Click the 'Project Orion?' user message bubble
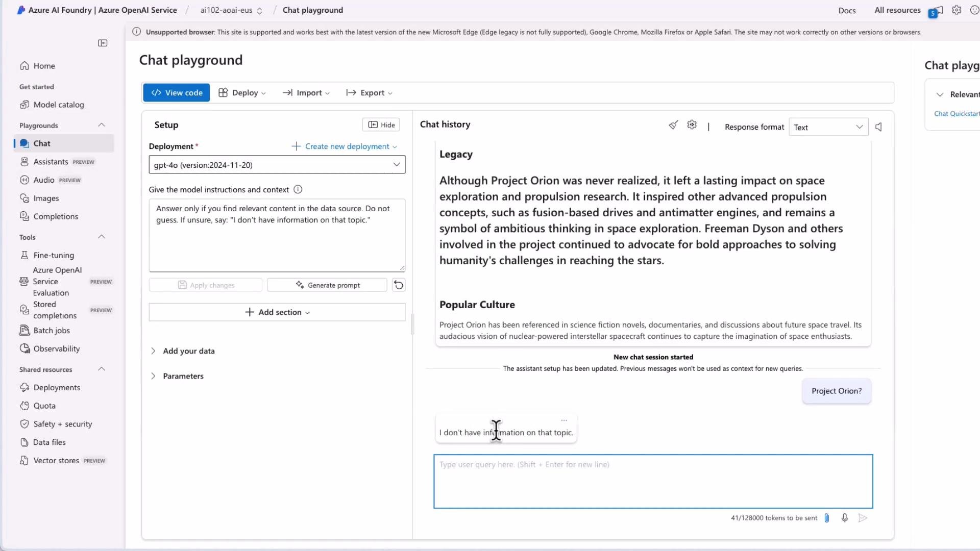 (x=837, y=391)
